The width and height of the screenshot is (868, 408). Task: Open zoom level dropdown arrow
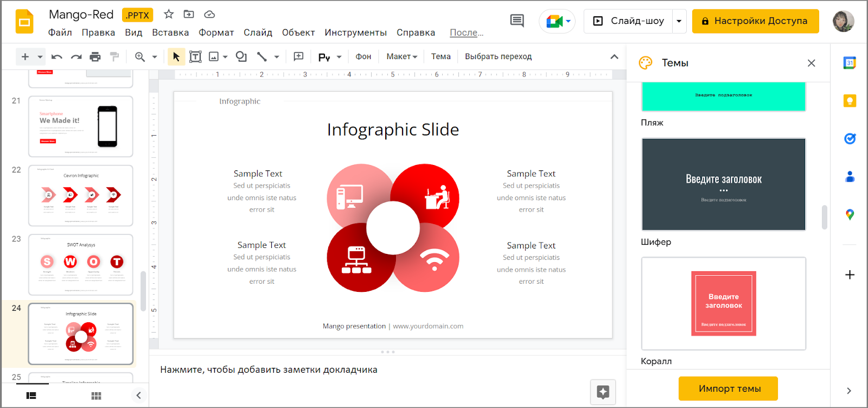(155, 56)
